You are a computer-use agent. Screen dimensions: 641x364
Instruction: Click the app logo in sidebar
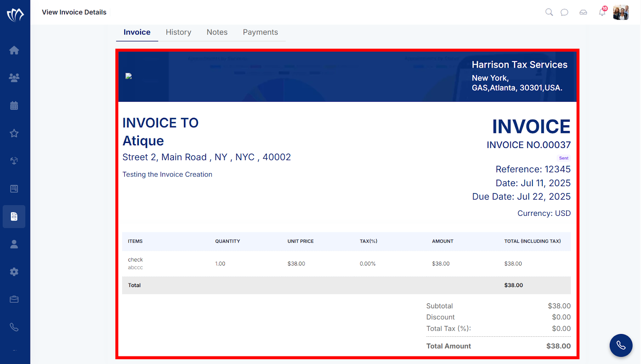15,15
